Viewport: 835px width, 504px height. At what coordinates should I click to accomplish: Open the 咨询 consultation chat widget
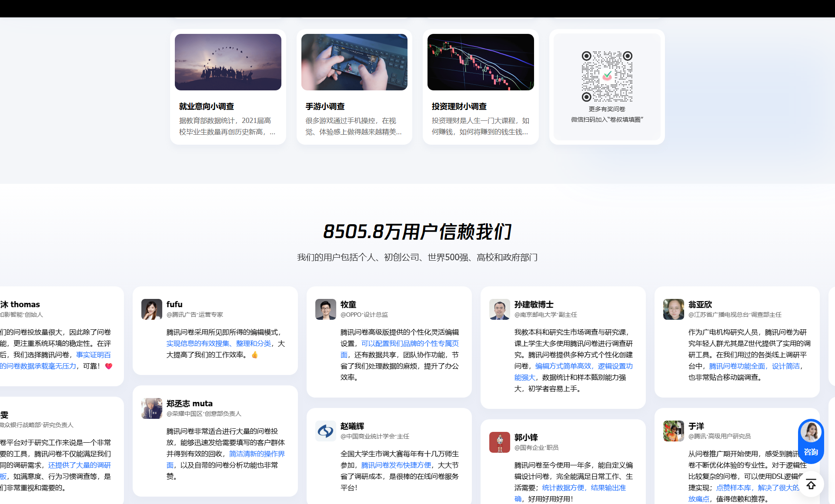click(x=811, y=441)
